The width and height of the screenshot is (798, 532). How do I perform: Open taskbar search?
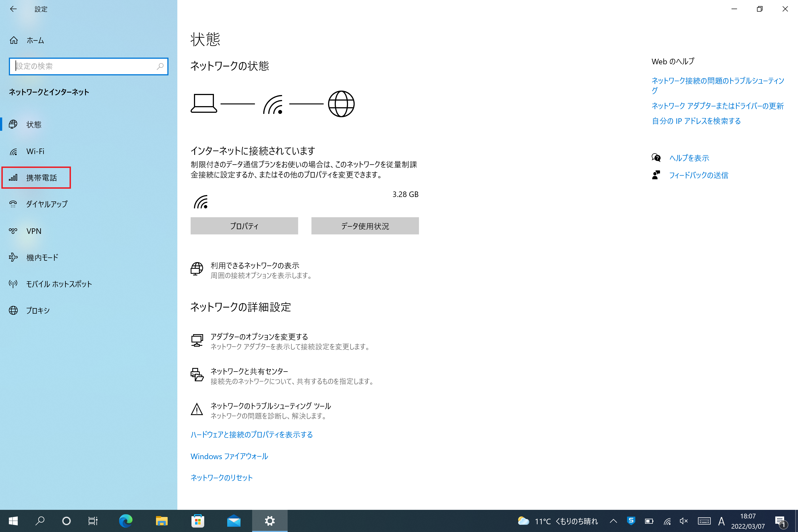[40, 521]
